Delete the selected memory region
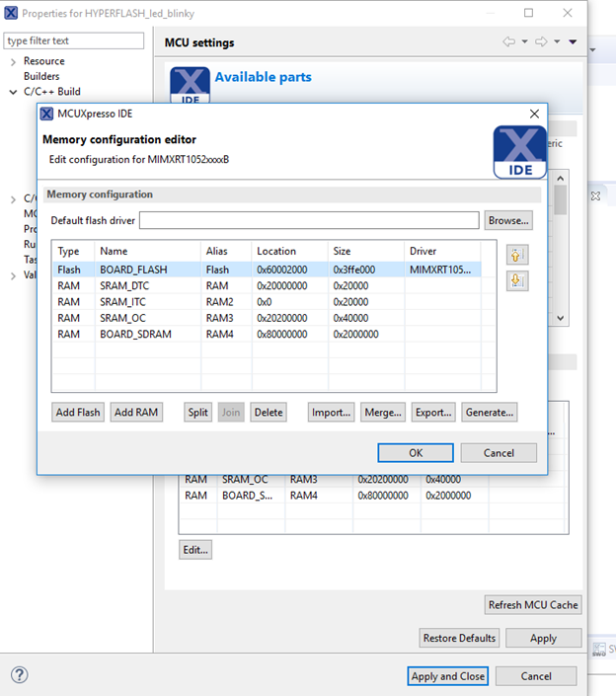 coord(269,412)
